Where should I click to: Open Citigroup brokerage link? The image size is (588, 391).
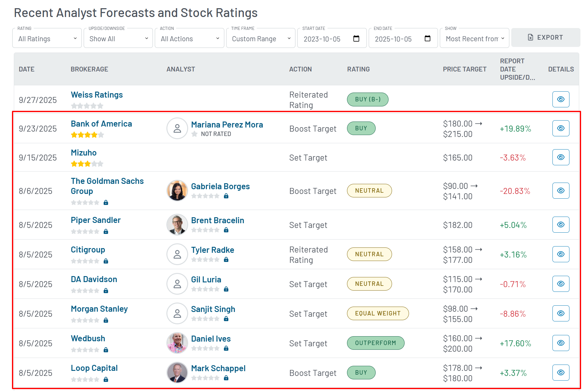[x=88, y=250]
